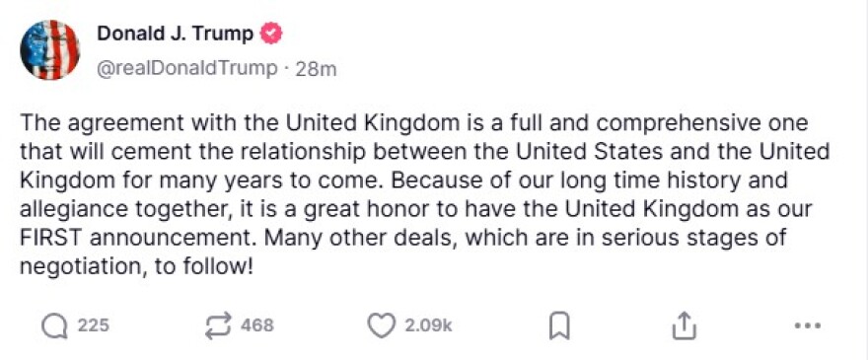Viewport: 868px width, 360px height.
Task: View the 225 replies count
Action: (93, 325)
